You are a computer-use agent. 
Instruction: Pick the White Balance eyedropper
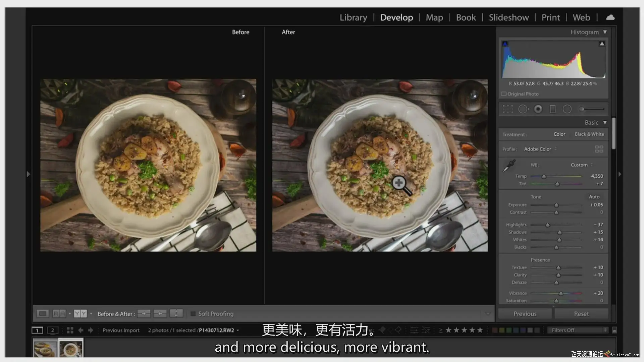[x=509, y=166]
